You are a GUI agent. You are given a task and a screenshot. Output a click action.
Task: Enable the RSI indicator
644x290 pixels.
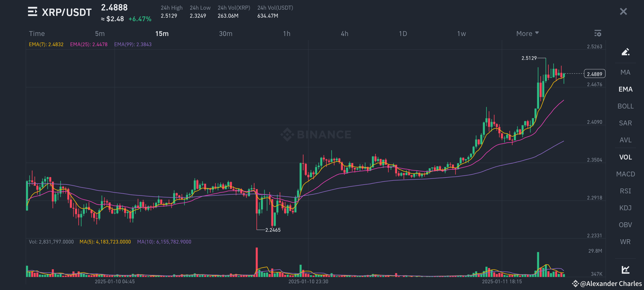625,191
